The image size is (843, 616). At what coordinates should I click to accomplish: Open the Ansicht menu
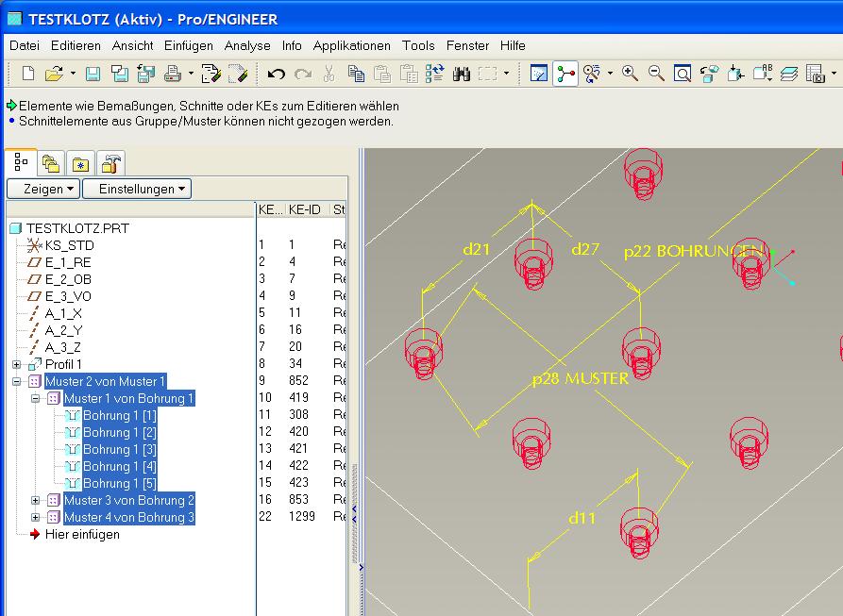pos(133,45)
